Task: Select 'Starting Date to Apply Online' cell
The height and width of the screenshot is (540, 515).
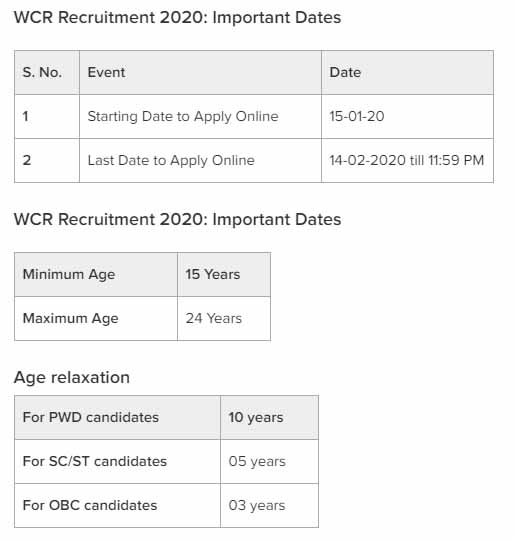Action: tap(200, 117)
